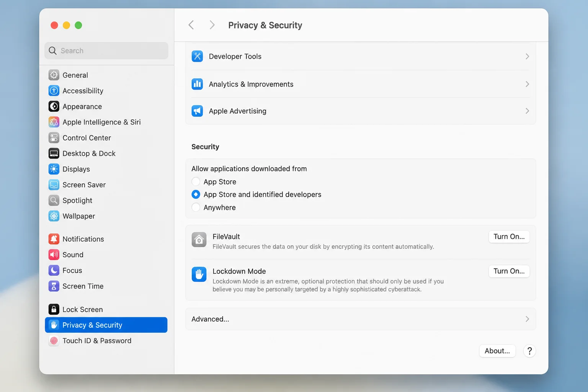
Task: Click the Advanced... row label
Action: (x=210, y=319)
